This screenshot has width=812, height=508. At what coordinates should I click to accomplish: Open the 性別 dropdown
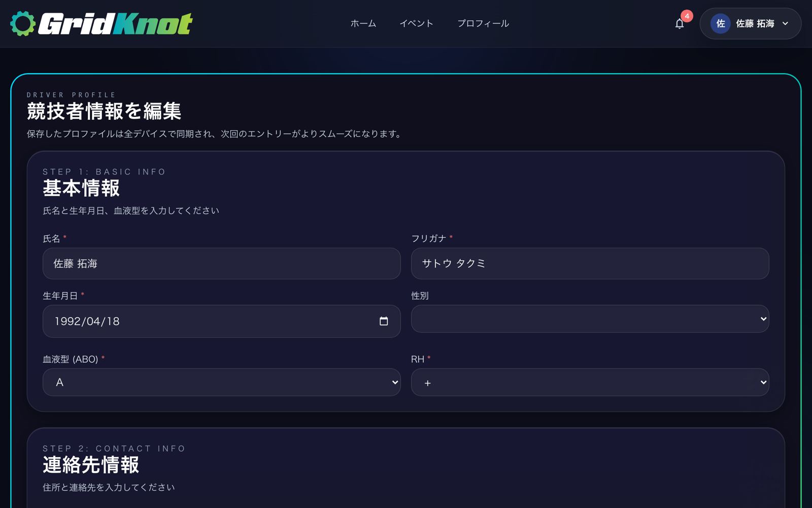click(590, 319)
